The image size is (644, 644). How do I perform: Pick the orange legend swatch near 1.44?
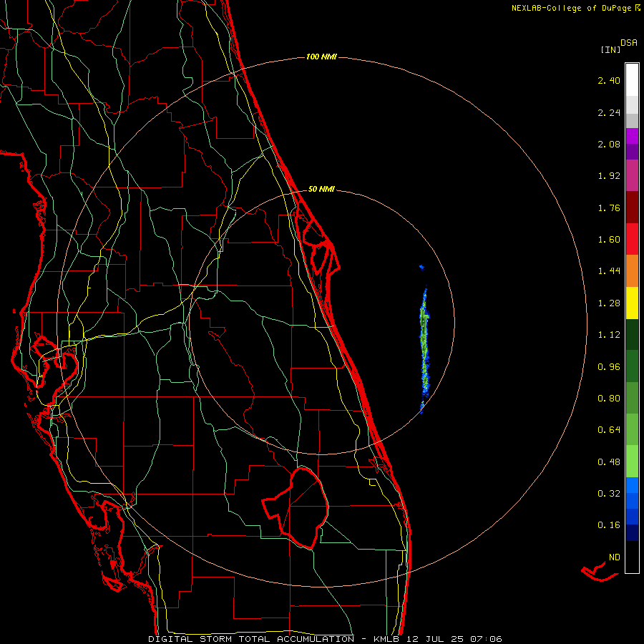pyautogui.click(x=632, y=271)
